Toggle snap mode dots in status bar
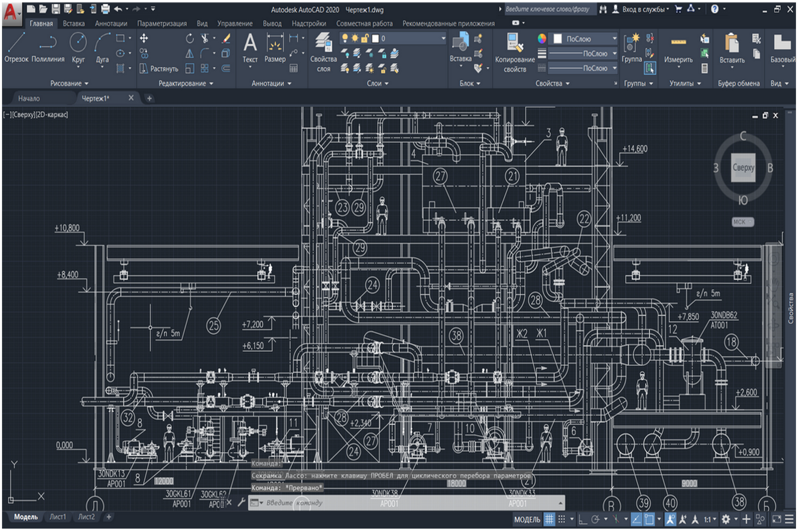Image resolution: width=798 pixels, height=532 pixels. click(561, 519)
